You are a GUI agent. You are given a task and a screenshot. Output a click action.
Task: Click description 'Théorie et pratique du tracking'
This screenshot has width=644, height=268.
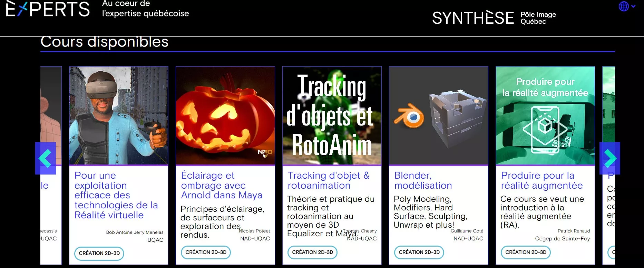pos(331,216)
